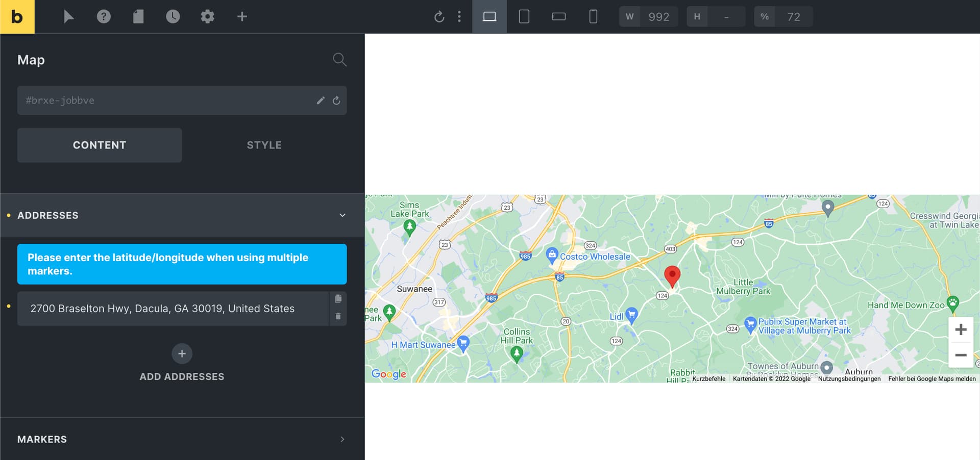The image size is (980, 460).
Task: Zoom out the map with minus button
Action: point(961,355)
